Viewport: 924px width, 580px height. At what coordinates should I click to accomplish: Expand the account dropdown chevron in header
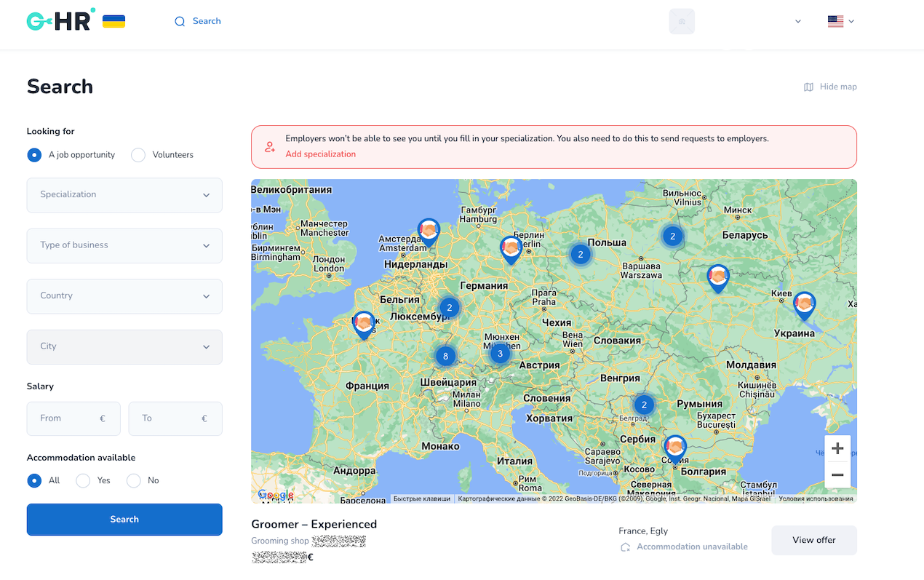pos(798,22)
